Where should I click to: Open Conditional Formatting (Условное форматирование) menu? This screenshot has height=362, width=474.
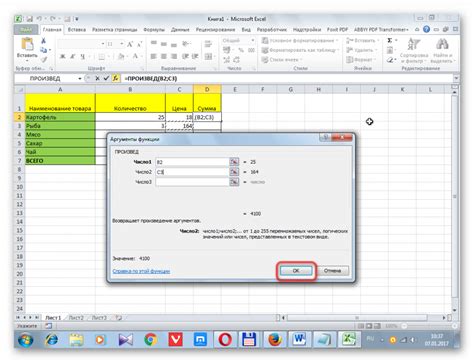coord(299,40)
